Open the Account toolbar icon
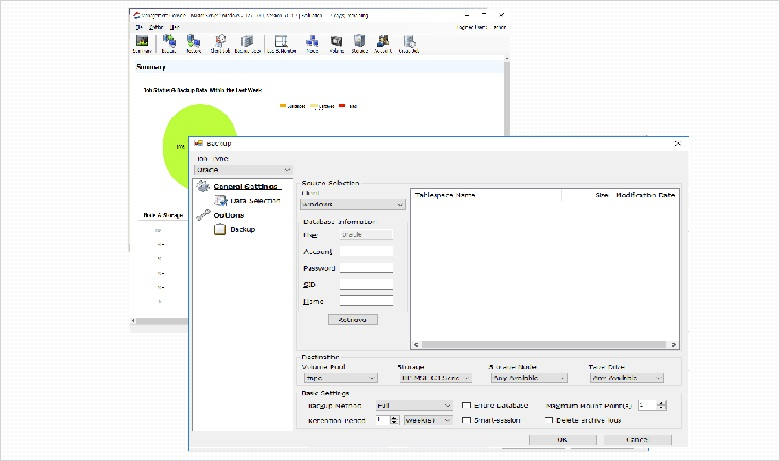Viewport: 780px width, 461px height. click(383, 44)
